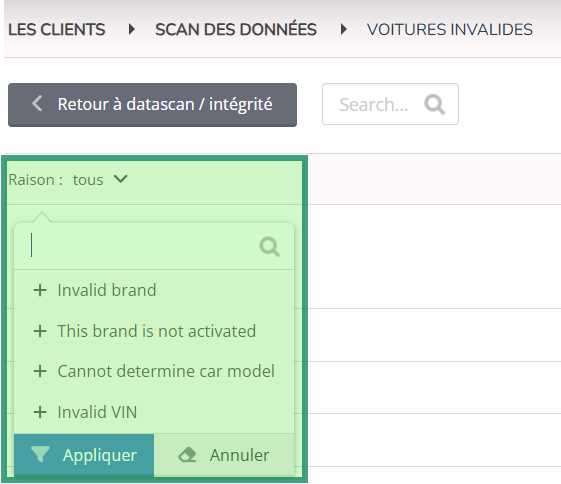Click the Retour à datascan / intégrité button

[152, 105]
